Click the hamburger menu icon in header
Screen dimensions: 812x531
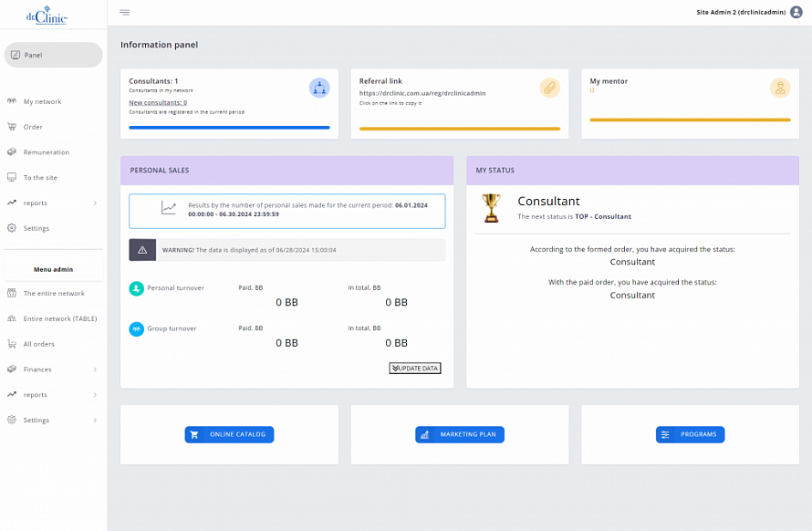pos(124,12)
